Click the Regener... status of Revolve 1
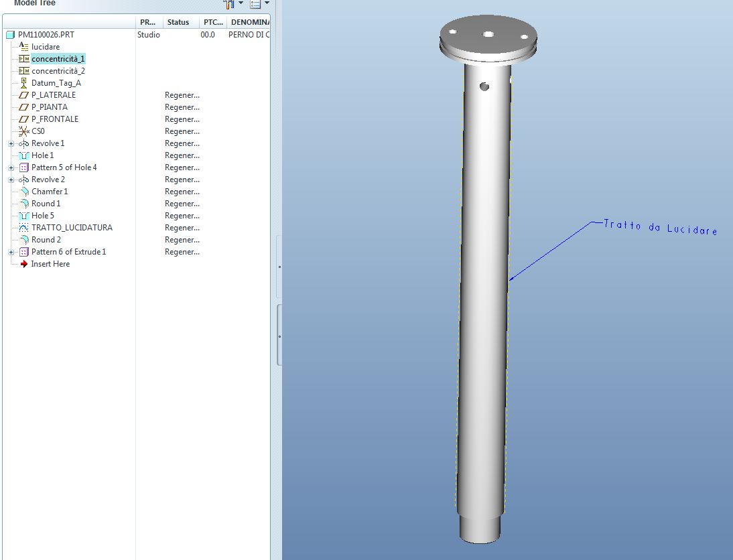 tap(182, 143)
